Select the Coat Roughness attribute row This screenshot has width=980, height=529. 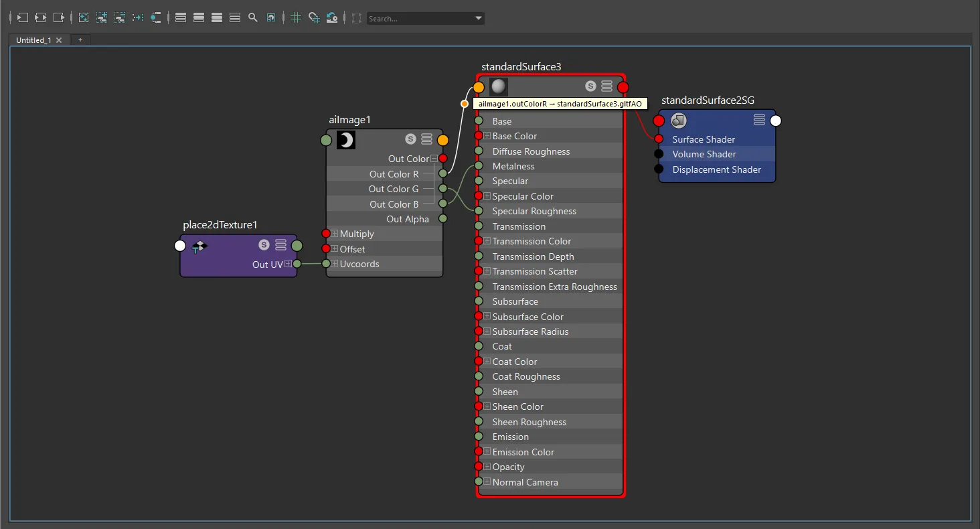551,376
